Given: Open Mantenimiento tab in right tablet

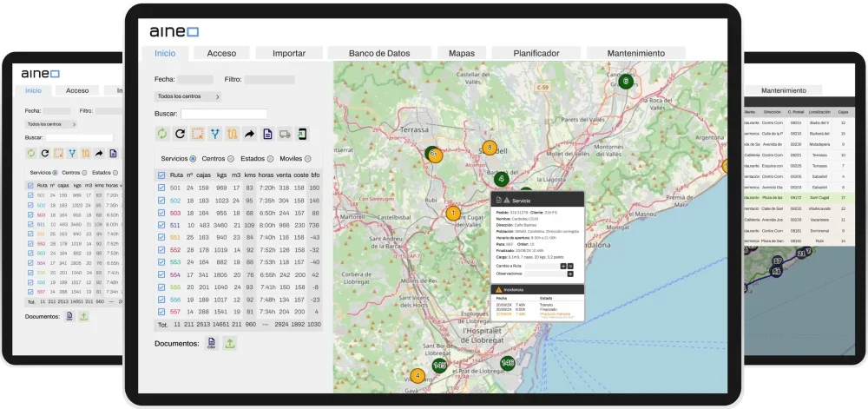Looking at the screenshot, I should click(x=783, y=90).
